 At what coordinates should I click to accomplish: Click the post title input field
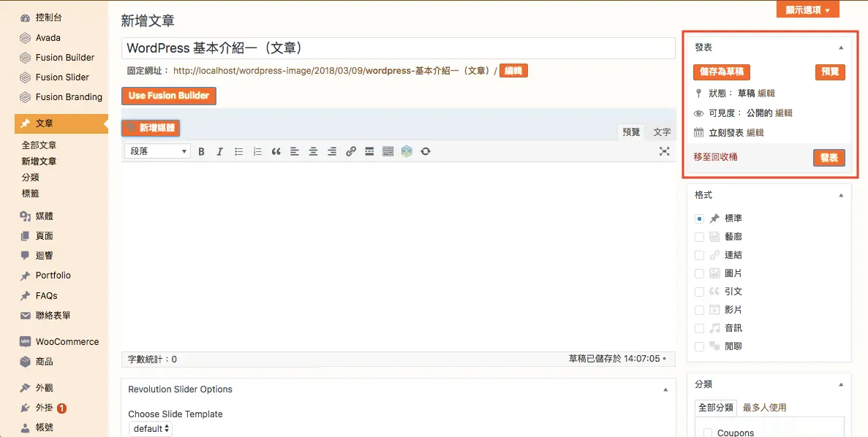pyautogui.click(x=399, y=48)
